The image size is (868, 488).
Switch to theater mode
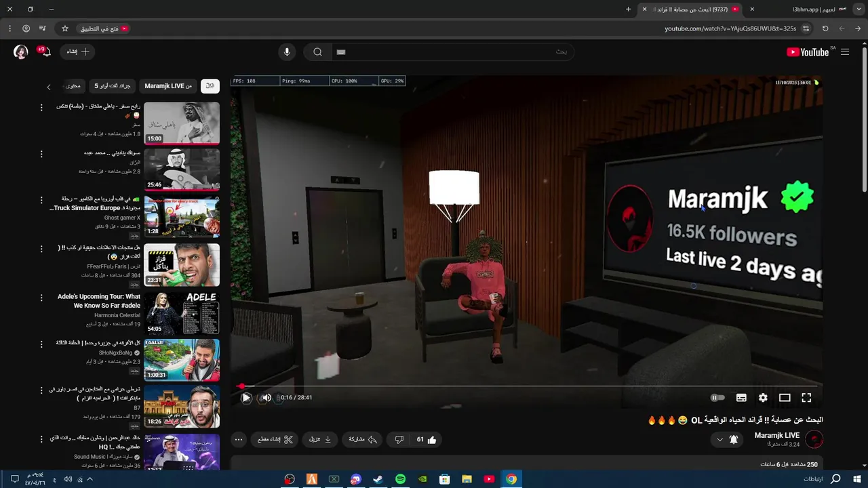tap(785, 398)
